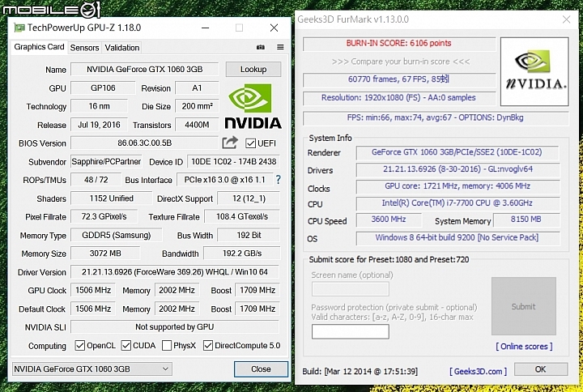Click the NVIDIA SLI value Not supported by GPU
This screenshot has height=392, width=583.
[175, 327]
